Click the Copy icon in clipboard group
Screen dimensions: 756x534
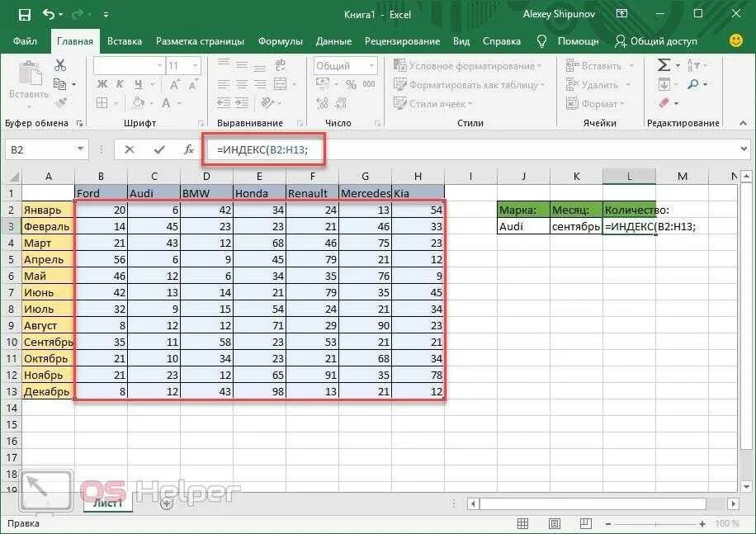[x=59, y=84]
